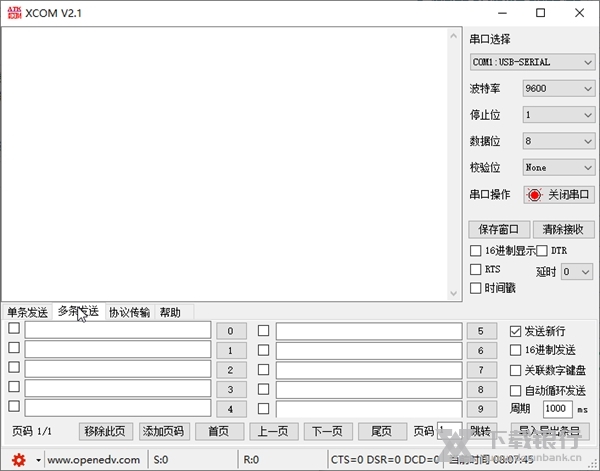The height and width of the screenshot is (471, 600).
Task: Click send button 9
Action: (x=481, y=409)
